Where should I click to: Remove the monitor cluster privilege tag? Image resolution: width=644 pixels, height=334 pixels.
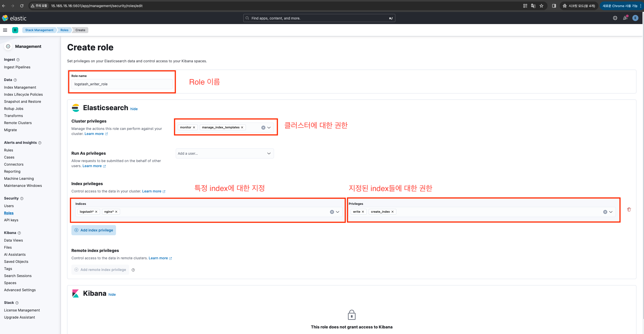pyautogui.click(x=194, y=127)
